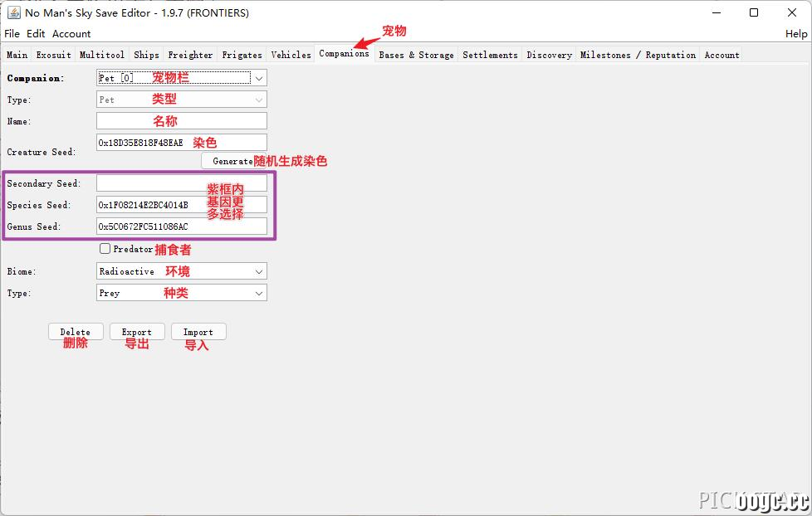Switch to the Frigates tab

[x=242, y=55]
